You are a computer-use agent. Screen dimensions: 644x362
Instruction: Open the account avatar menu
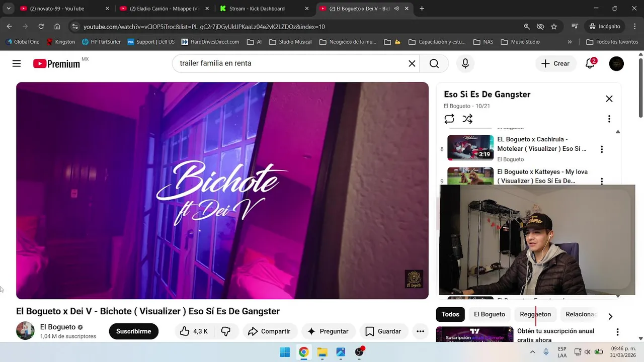[x=616, y=63]
